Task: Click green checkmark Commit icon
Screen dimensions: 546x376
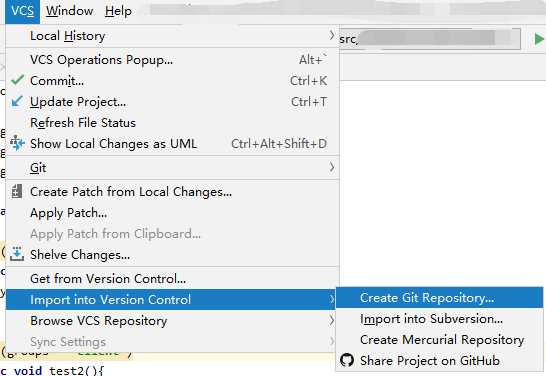Action: click(17, 80)
